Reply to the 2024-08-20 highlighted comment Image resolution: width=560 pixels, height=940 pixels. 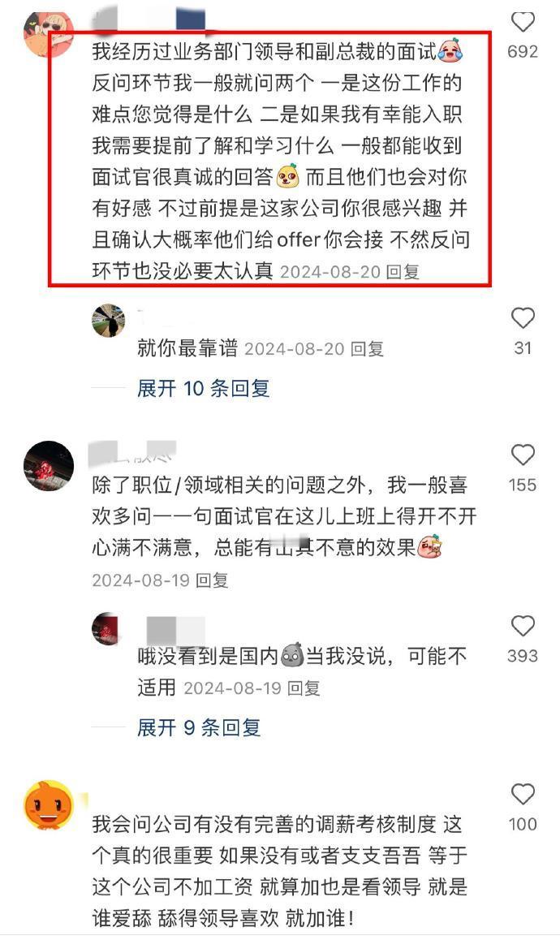(403, 272)
